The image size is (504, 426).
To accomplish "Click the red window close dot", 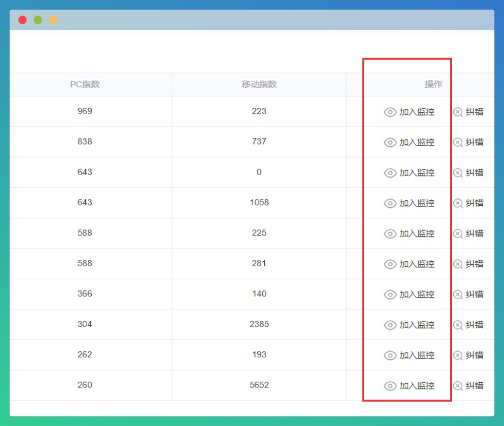I will 22,20.
